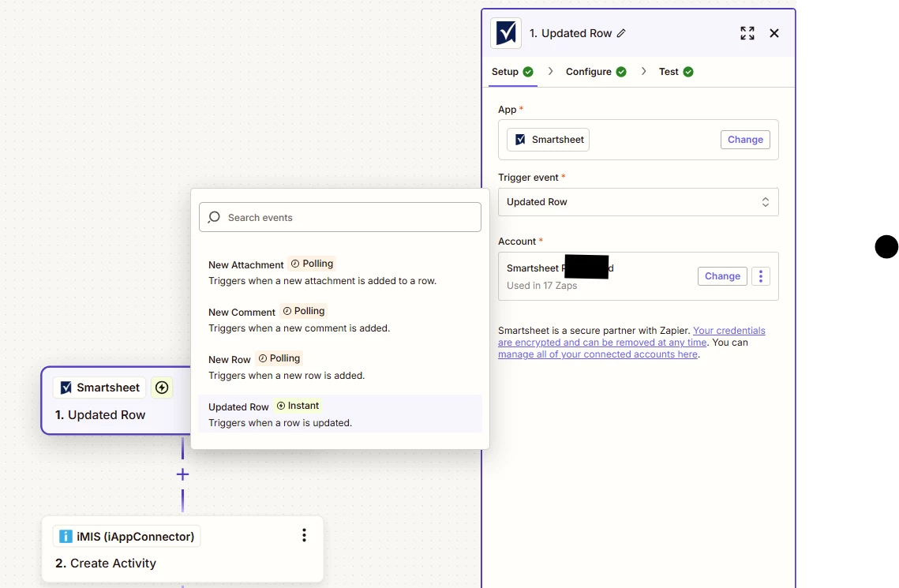Click the iMIS (iAppConnector) app badge
The width and height of the screenshot is (899, 588).
click(127, 537)
